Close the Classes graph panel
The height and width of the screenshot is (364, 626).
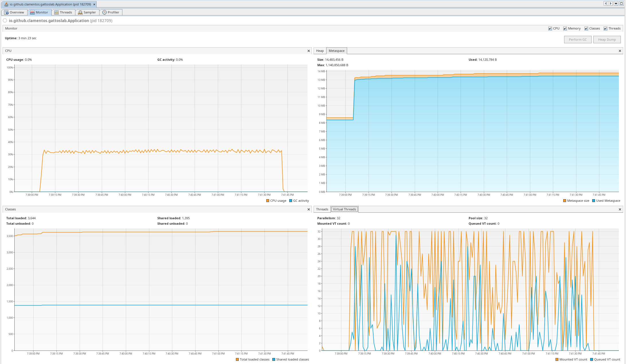[x=309, y=209]
